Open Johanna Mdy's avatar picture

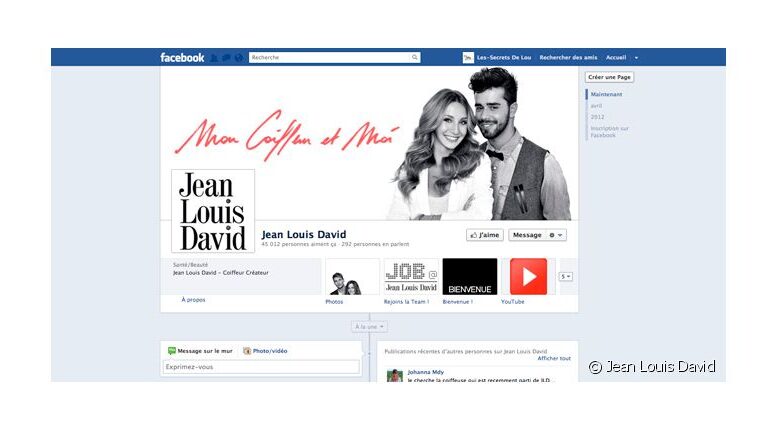pyautogui.click(x=394, y=376)
